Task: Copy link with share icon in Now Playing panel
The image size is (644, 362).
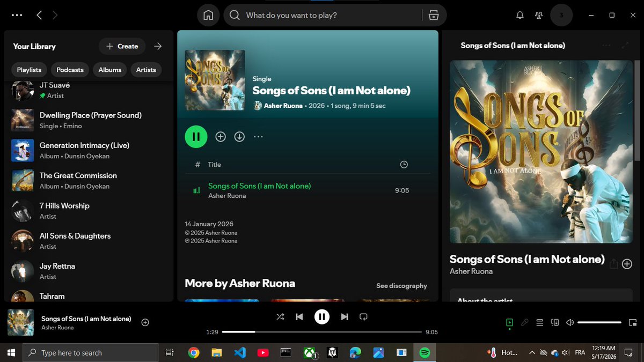Action: pyautogui.click(x=613, y=263)
